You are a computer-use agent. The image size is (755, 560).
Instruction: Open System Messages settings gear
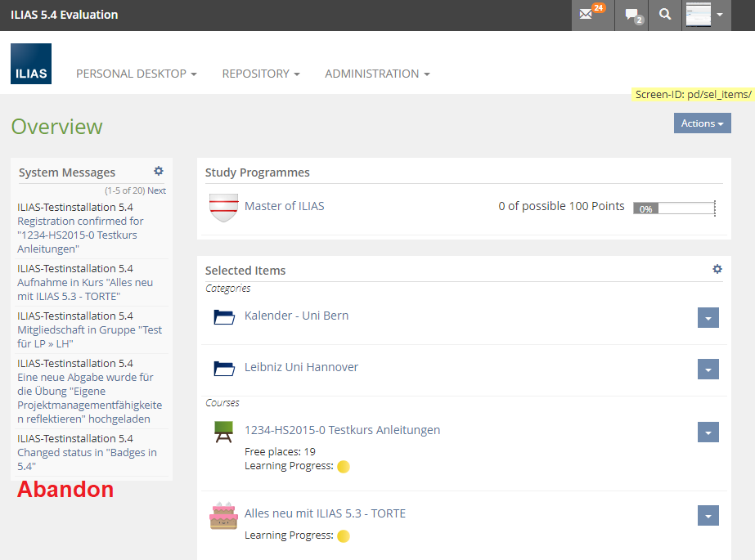[159, 171]
